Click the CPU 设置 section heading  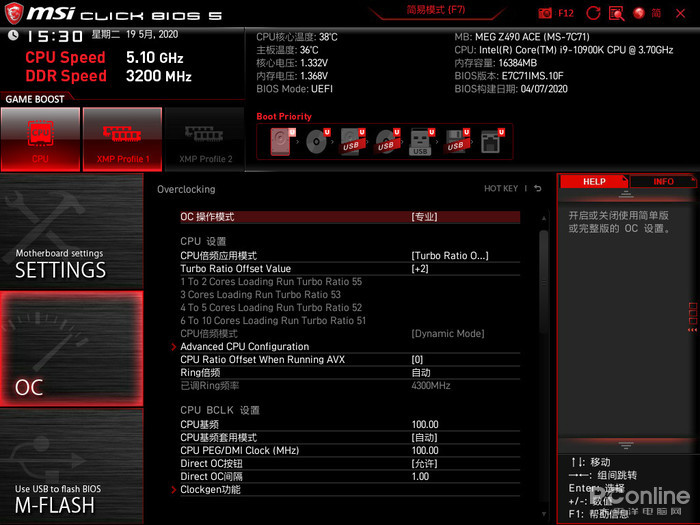click(203, 242)
